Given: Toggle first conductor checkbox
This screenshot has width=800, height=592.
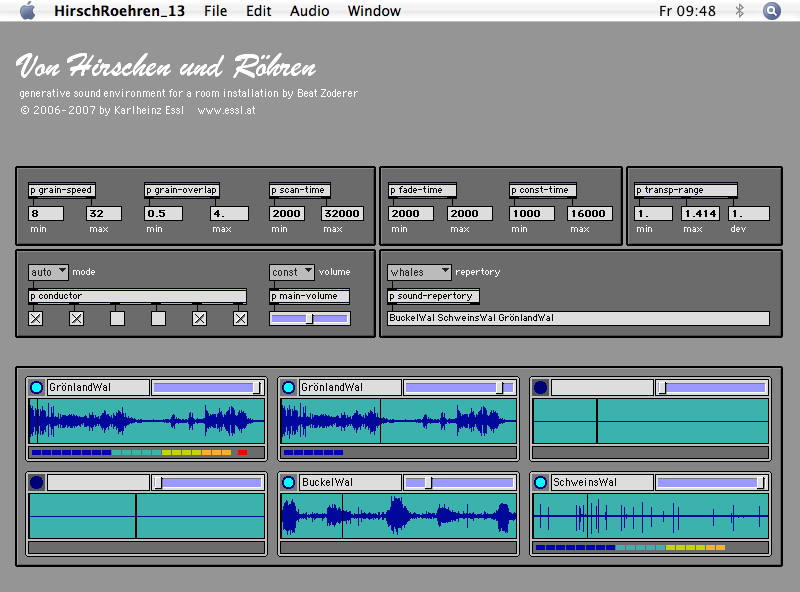Looking at the screenshot, I should click(36, 319).
